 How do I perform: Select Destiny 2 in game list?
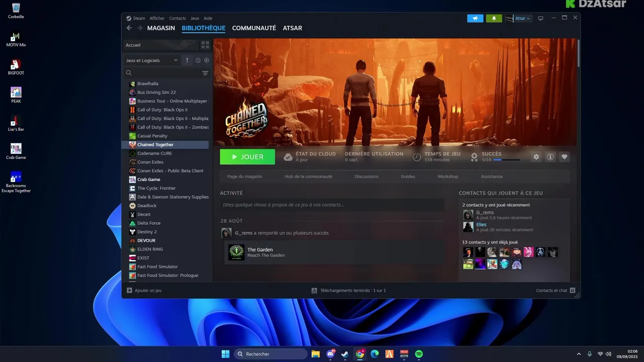click(x=165, y=232)
